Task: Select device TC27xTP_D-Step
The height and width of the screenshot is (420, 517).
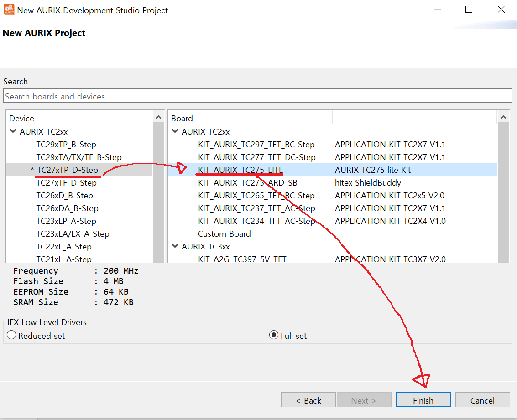Action: click(67, 170)
